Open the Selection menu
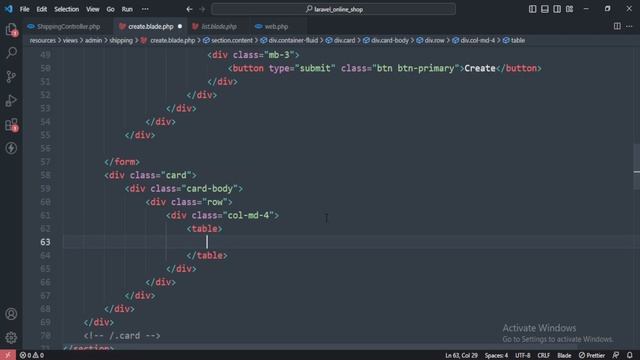This screenshot has height=360, width=640. [67, 9]
